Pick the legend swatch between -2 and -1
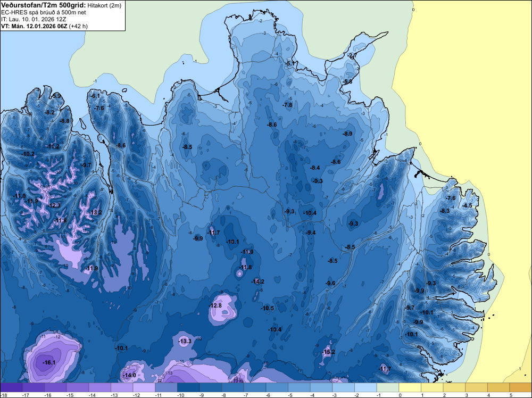The width and height of the screenshot is (532, 398). pyautogui.click(x=366, y=387)
